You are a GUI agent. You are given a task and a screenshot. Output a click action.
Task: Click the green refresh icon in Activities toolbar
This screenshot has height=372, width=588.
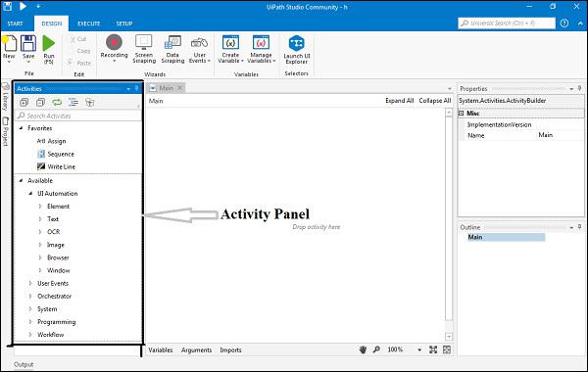click(x=57, y=102)
